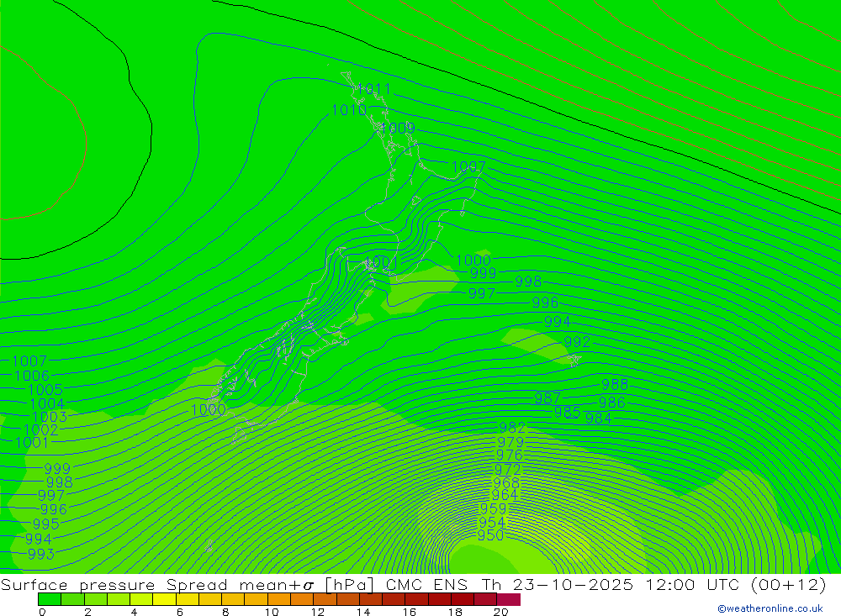Click the 1002 contour label
Screen dimensions: 841x616
point(40,430)
